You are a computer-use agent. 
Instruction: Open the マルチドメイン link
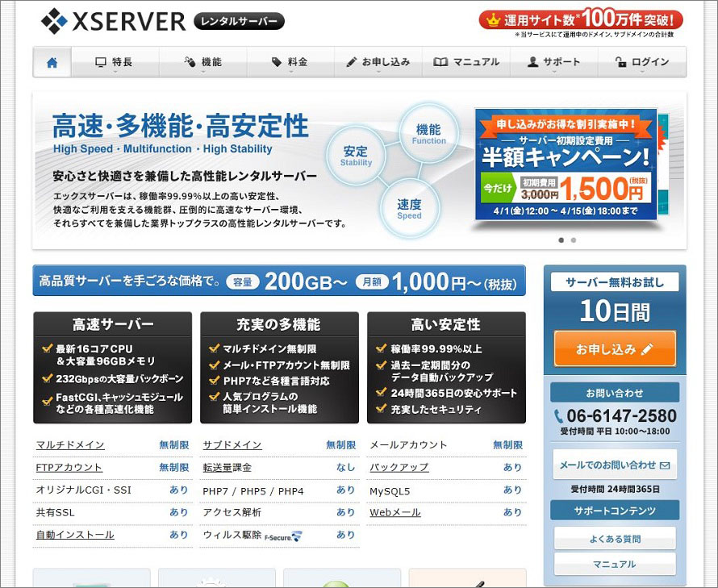coord(70,445)
